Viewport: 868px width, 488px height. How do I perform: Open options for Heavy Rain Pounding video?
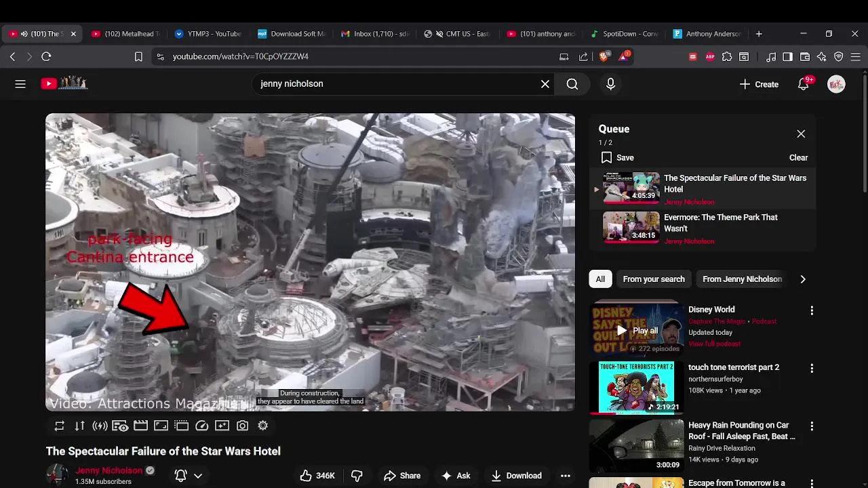click(812, 426)
